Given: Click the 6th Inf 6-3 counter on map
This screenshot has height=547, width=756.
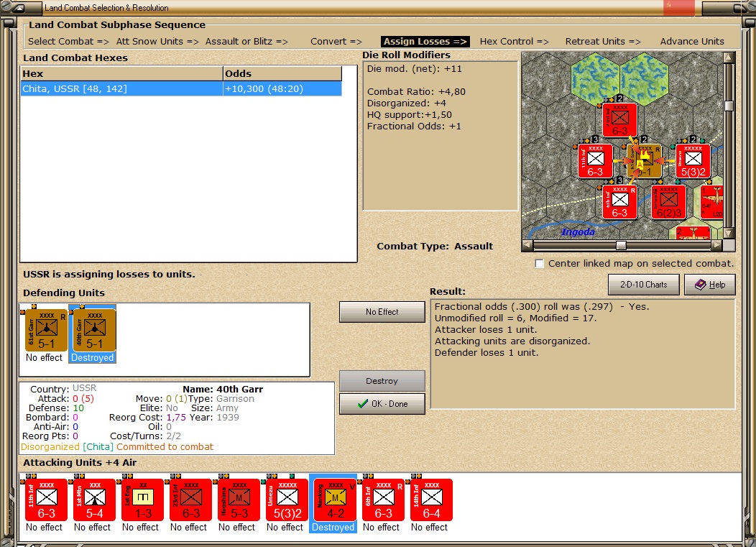Looking at the screenshot, I should 619,202.
